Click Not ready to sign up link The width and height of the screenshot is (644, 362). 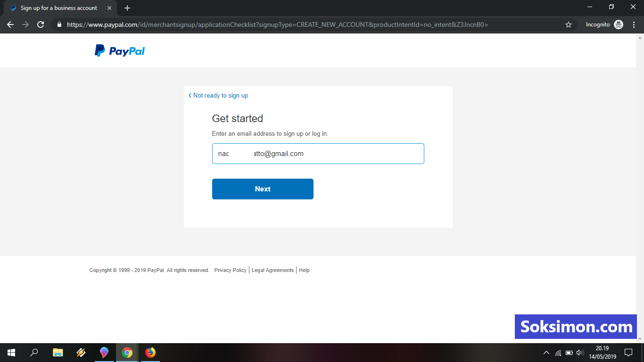218,96
